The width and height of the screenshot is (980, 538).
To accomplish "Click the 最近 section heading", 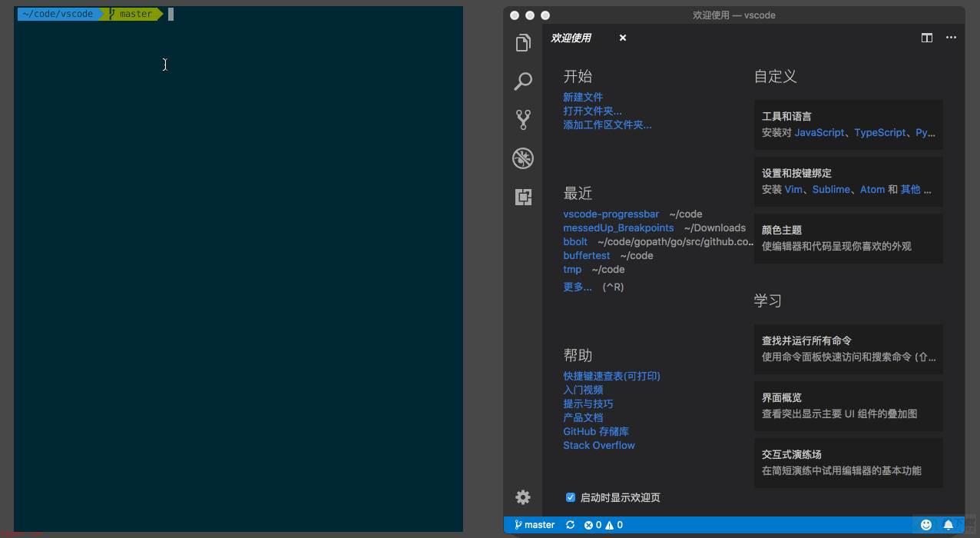I will [x=578, y=193].
